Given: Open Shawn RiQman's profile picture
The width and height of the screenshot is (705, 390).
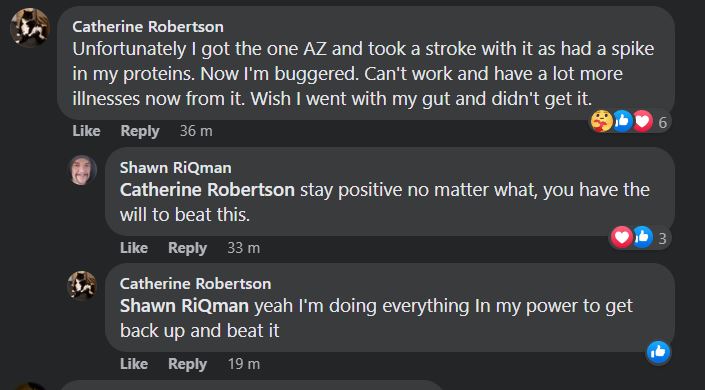Looking at the screenshot, I should (x=82, y=170).
